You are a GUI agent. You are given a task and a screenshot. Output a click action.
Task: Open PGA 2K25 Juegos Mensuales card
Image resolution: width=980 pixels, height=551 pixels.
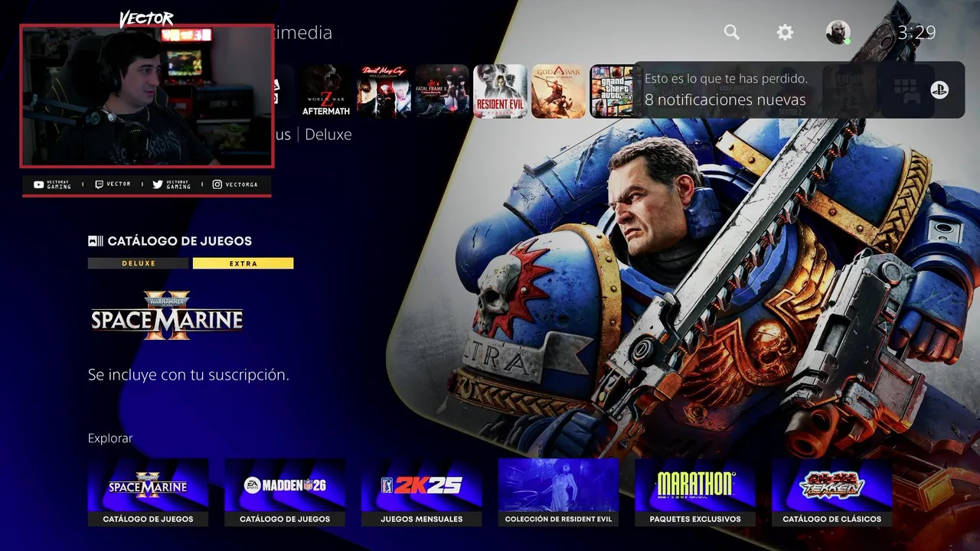click(422, 492)
